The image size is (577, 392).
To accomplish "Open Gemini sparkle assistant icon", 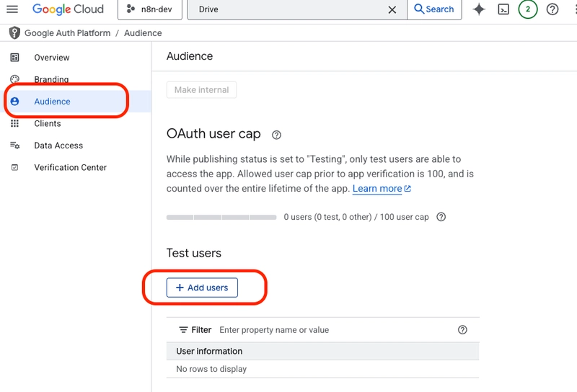I will click(479, 9).
